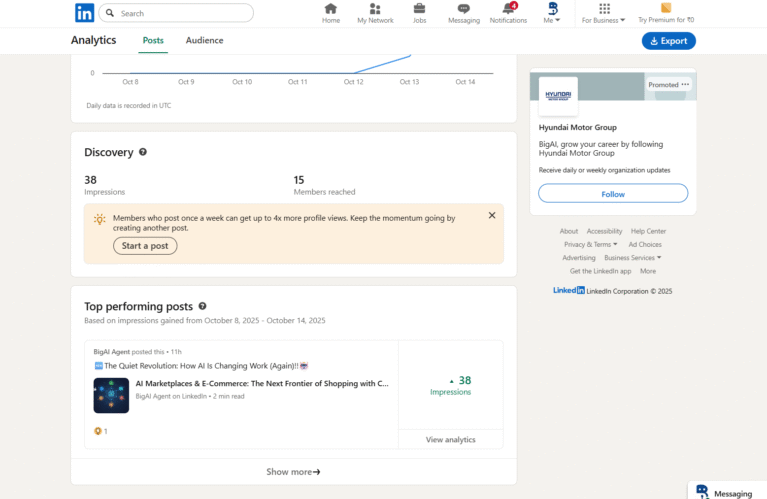The height and width of the screenshot is (499, 767).
Task: Check the Notifications bell icon
Action: pyautogui.click(x=508, y=9)
